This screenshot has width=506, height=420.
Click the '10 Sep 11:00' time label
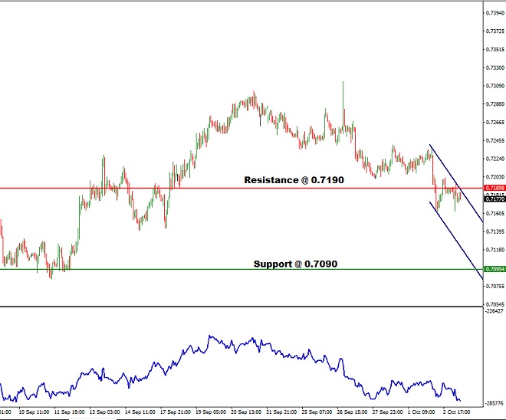pos(34,412)
